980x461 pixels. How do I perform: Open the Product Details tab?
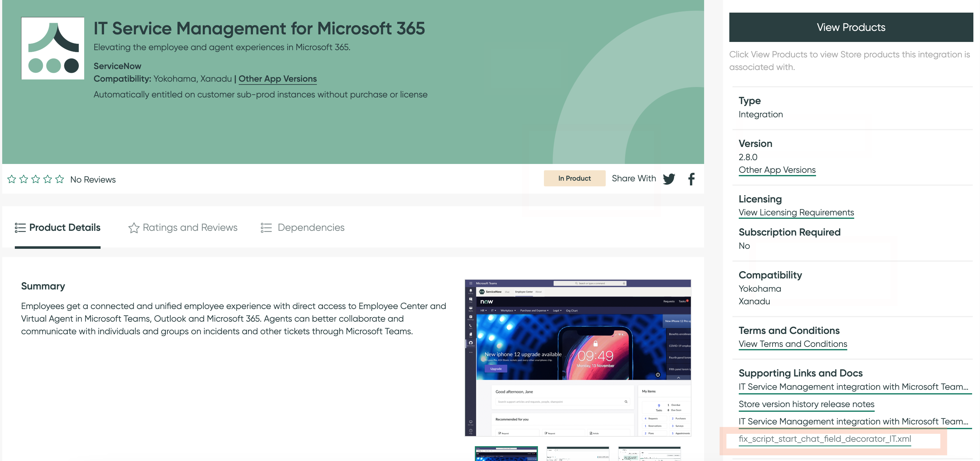click(58, 227)
